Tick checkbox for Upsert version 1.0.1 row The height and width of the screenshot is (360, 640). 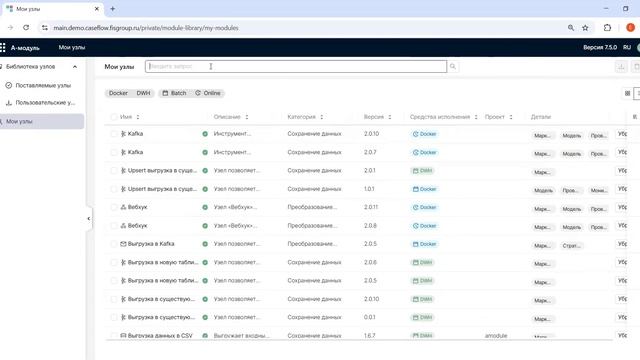[114, 189]
